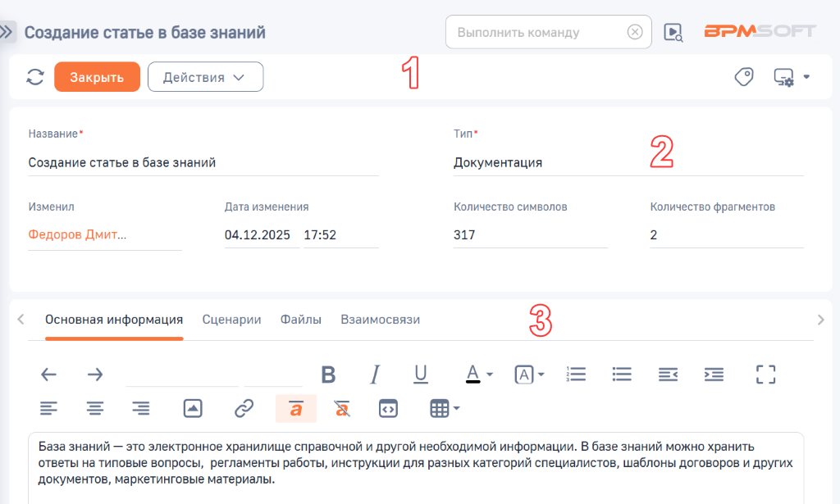Open the Действия dropdown menu
The height and width of the screenshot is (504, 840).
click(205, 77)
